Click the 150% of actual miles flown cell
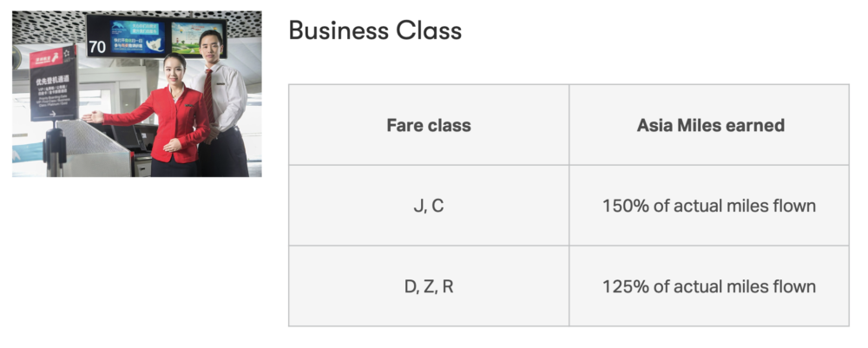This screenshot has width=868, height=348. tap(709, 206)
